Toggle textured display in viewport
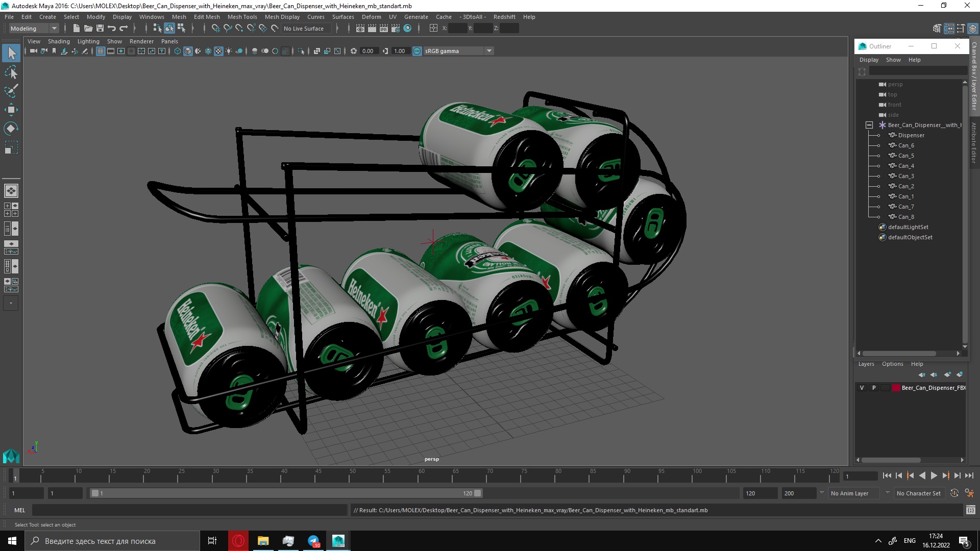Image resolution: width=980 pixels, height=551 pixels. pos(218,51)
